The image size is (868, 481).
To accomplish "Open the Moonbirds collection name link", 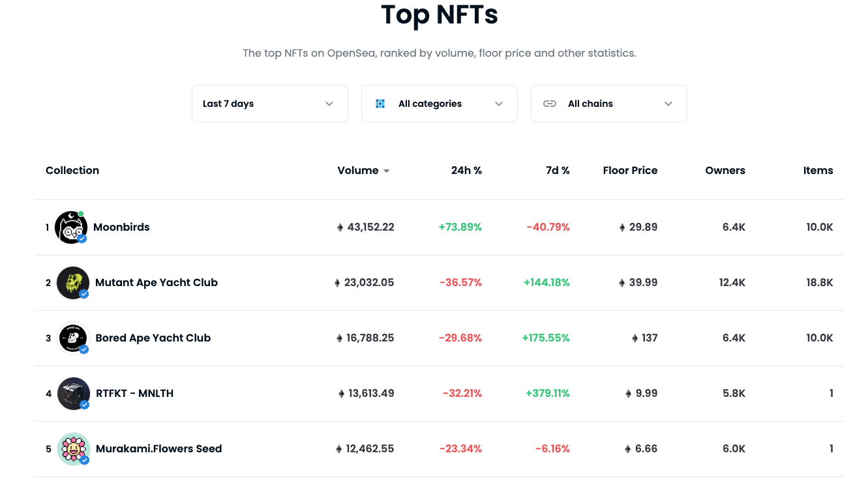I will pos(121,227).
